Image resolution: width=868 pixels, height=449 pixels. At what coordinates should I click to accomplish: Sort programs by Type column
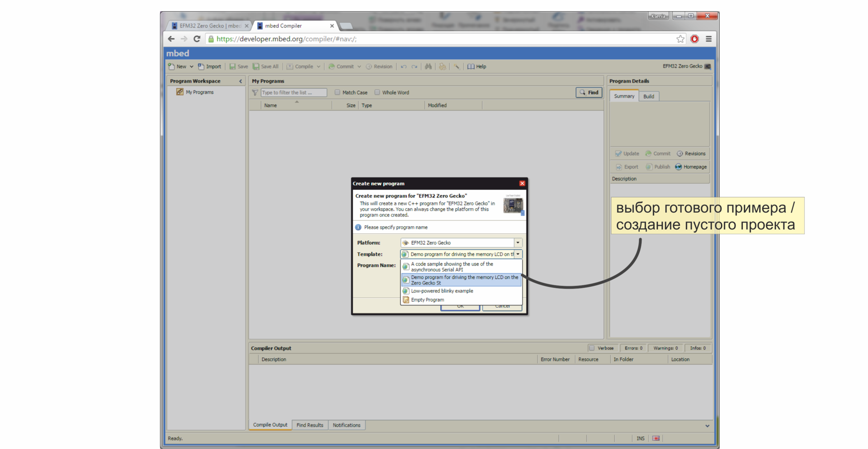[x=392, y=105]
